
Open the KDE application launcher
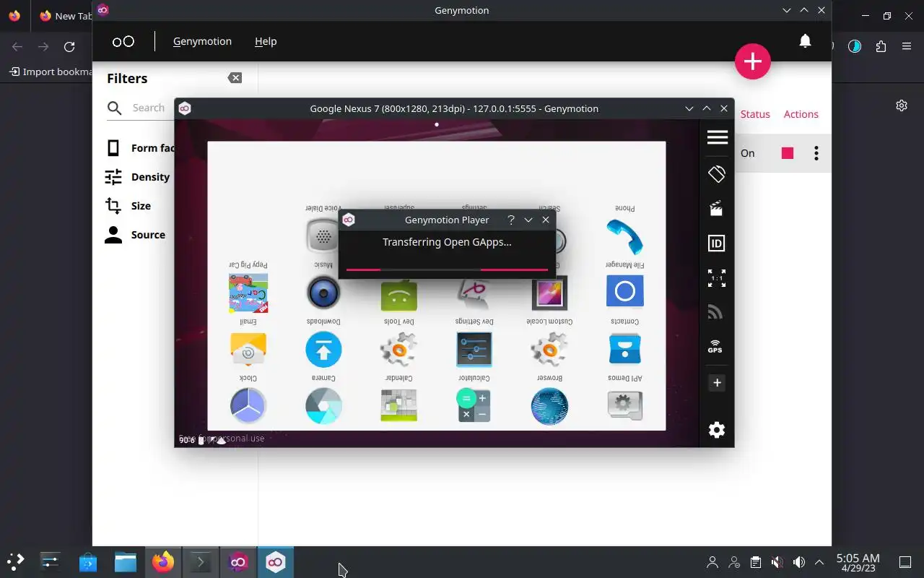point(16,561)
